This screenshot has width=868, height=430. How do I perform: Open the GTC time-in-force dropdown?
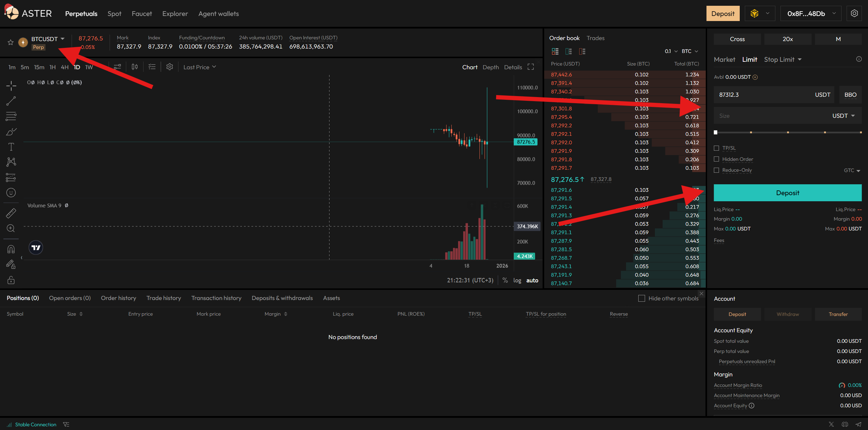click(852, 170)
